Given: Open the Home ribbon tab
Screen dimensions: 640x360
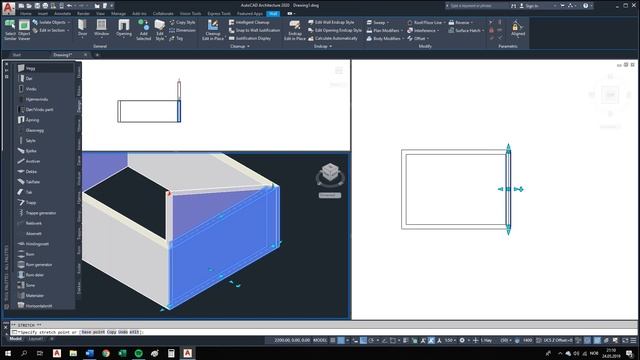Looking at the screenshot, I should 25,13.
